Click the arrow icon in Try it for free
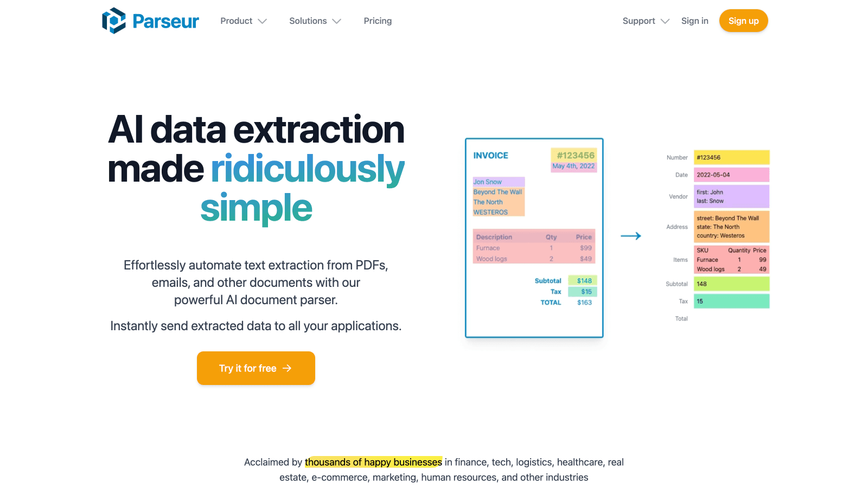 tap(287, 368)
